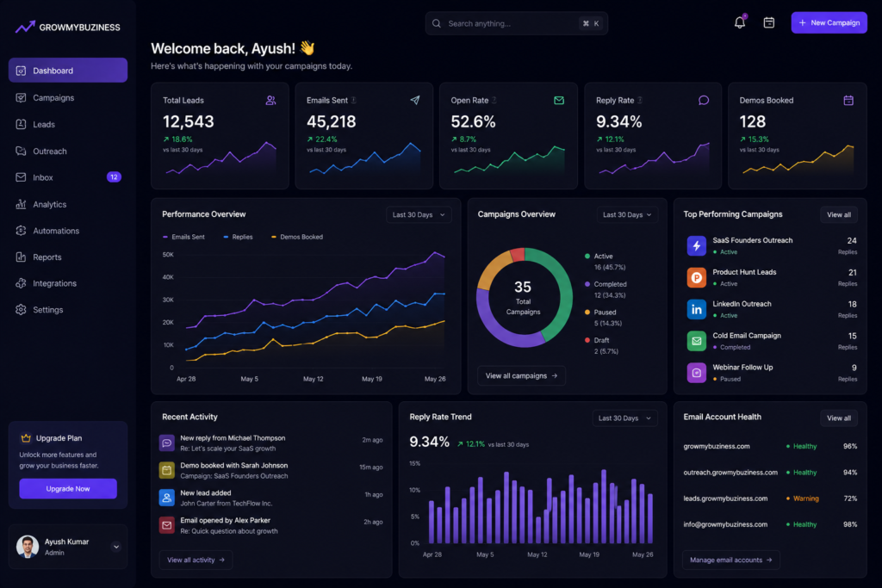Open Reply Rate Trend Last 30 Days dropdown
Screen dimensions: 882x588
[624, 418]
